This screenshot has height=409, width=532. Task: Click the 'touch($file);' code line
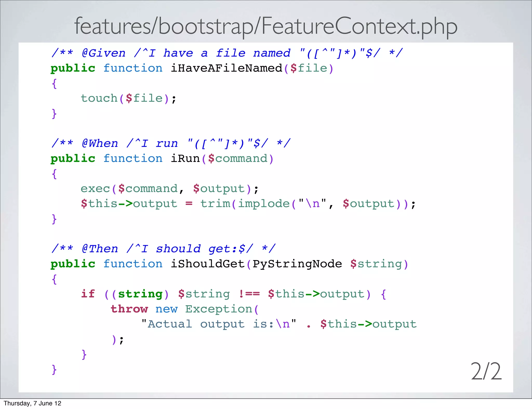(x=129, y=99)
